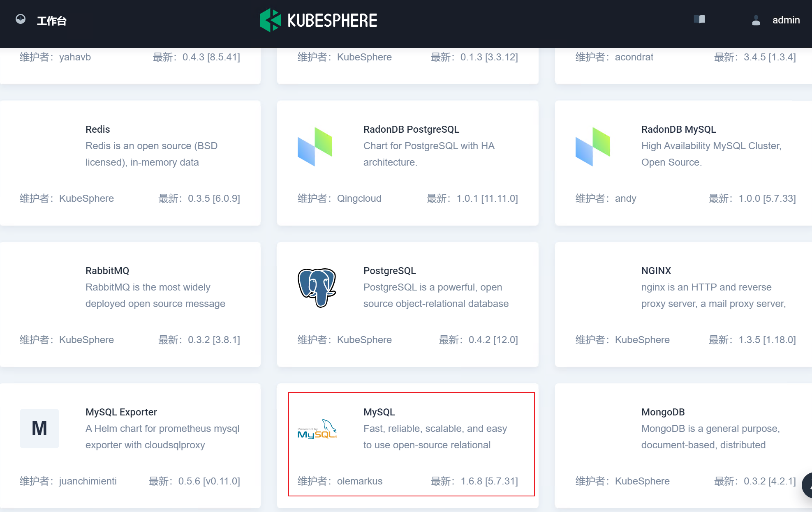Click the RadonDB MySQL logo icon
This screenshot has width=812, height=512.
[x=592, y=147]
